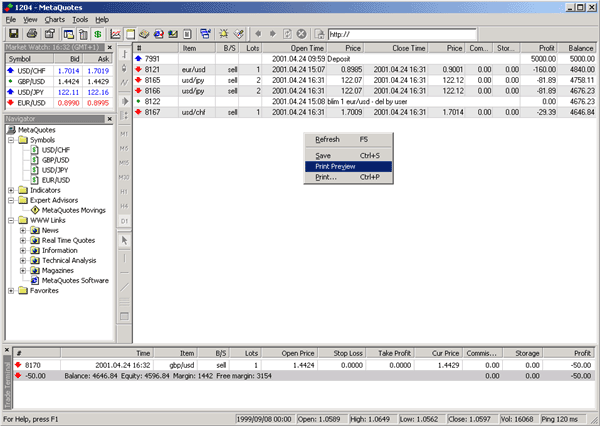Screen dimensions: 600x426
Task: Click inside the http:// address field
Action: (402, 34)
